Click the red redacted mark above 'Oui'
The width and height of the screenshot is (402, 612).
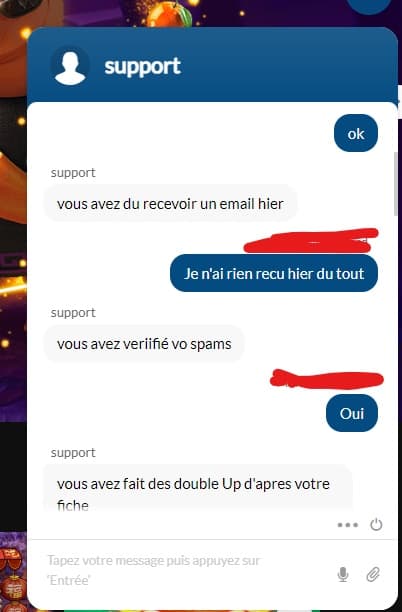point(327,379)
